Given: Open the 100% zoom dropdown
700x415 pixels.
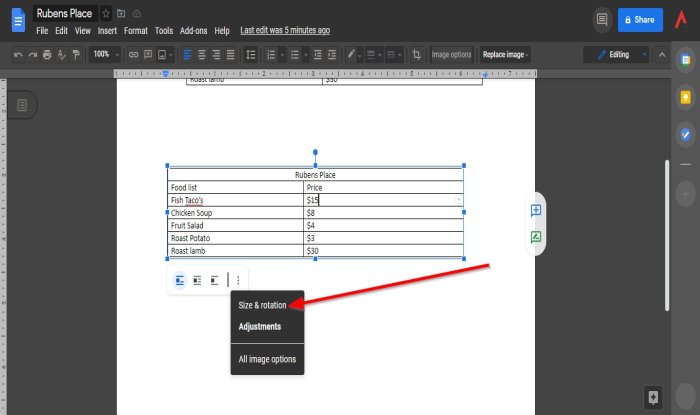Looking at the screenshot, I should pos(105,54).
